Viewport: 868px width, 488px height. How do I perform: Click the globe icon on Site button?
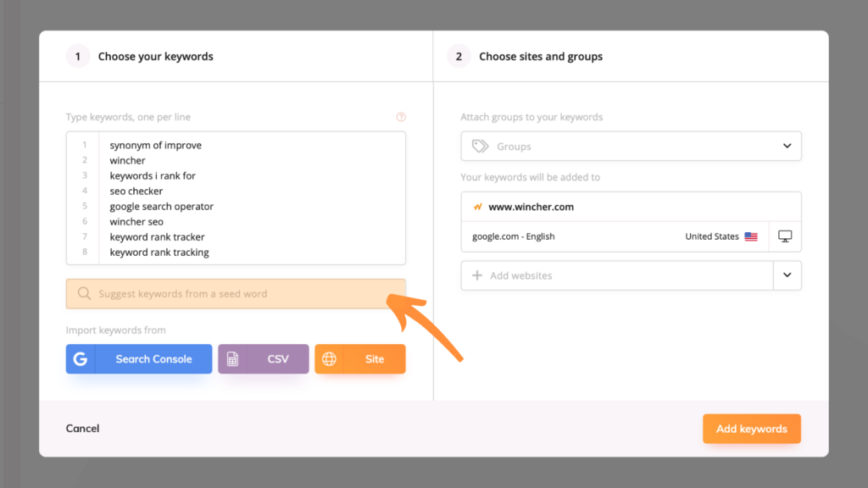330,359
